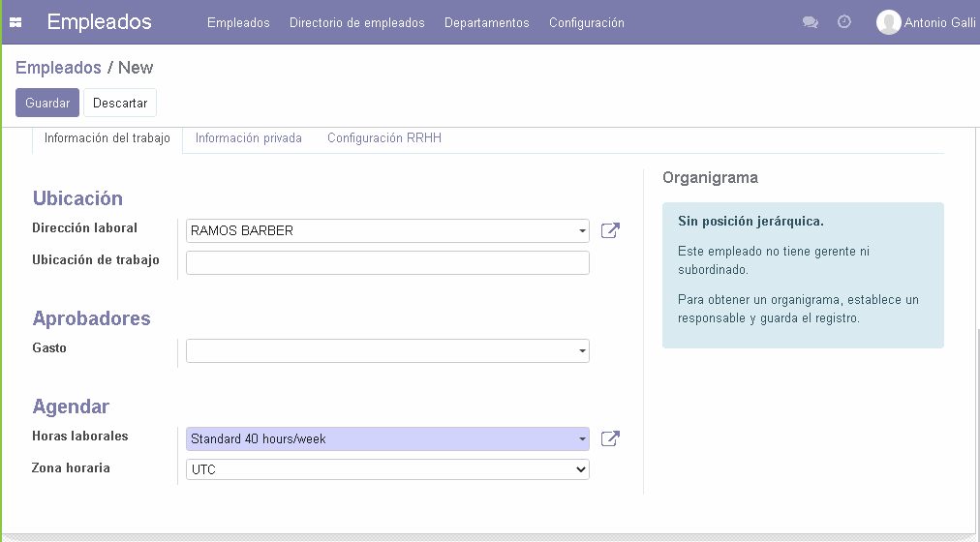The height and width of the screenshot is (542, 980).
Task: Open the Configuración menu
Action: (x=586, y=22)
